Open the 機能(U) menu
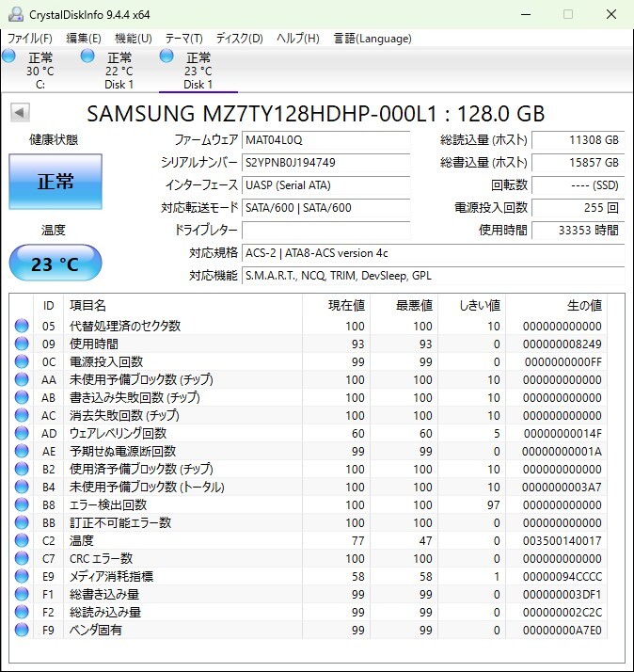Image resolution: width=634 pixels, height=672 pixels. [134, 39]
